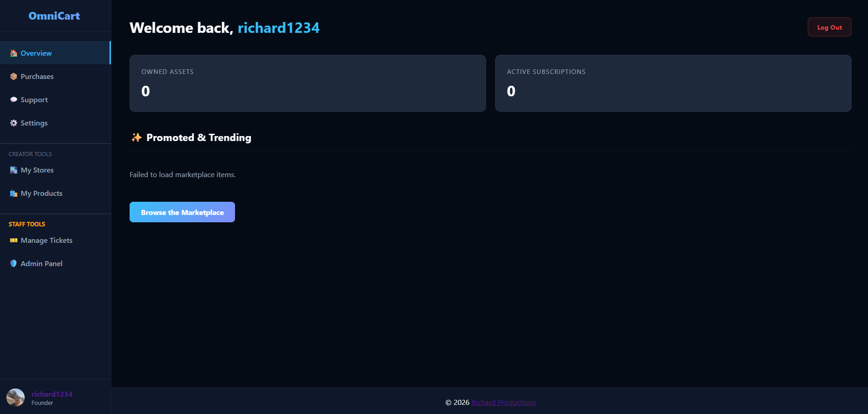Screen dimensions: 868x414
Task: Open the Purchases page
Action: [37, 77]
